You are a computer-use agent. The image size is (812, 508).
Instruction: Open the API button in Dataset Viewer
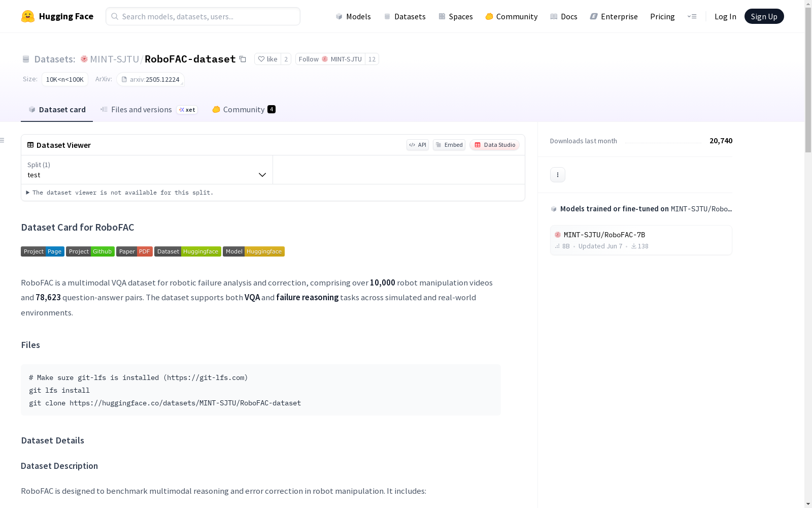click(x=418, y=145)
